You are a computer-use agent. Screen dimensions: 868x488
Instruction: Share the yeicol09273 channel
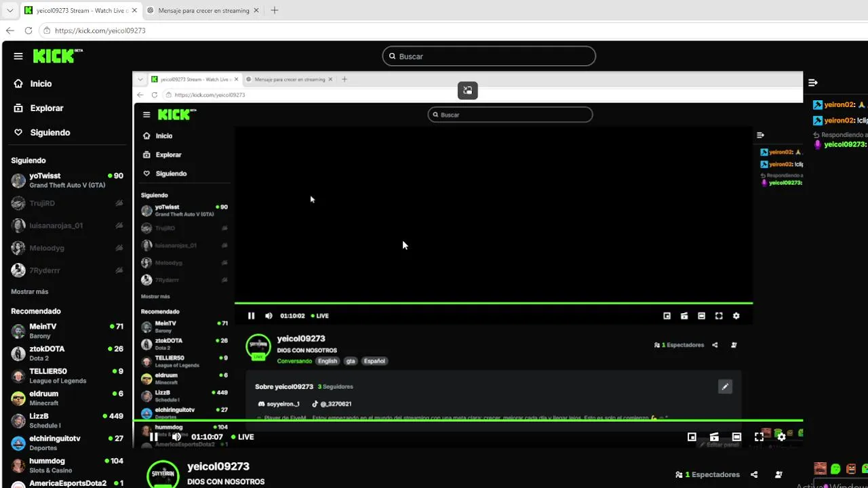click(754, 474)
